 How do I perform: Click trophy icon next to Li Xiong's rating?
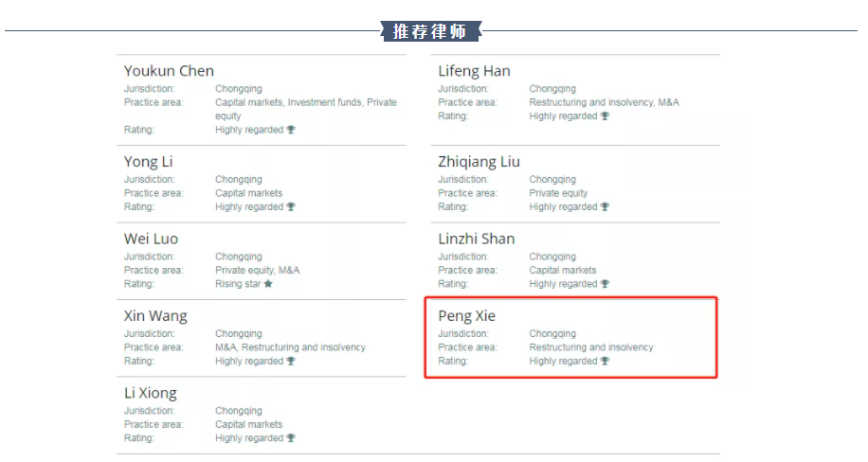tap(291, 437)
